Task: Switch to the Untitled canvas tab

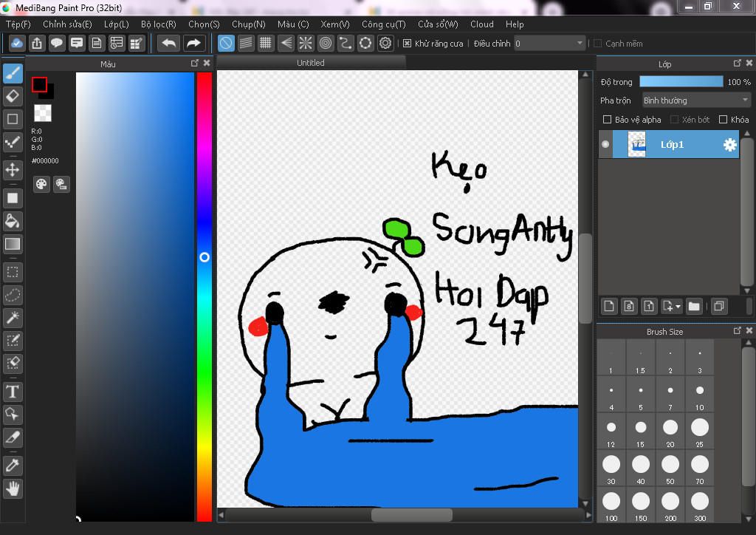Action: [311, 63]
